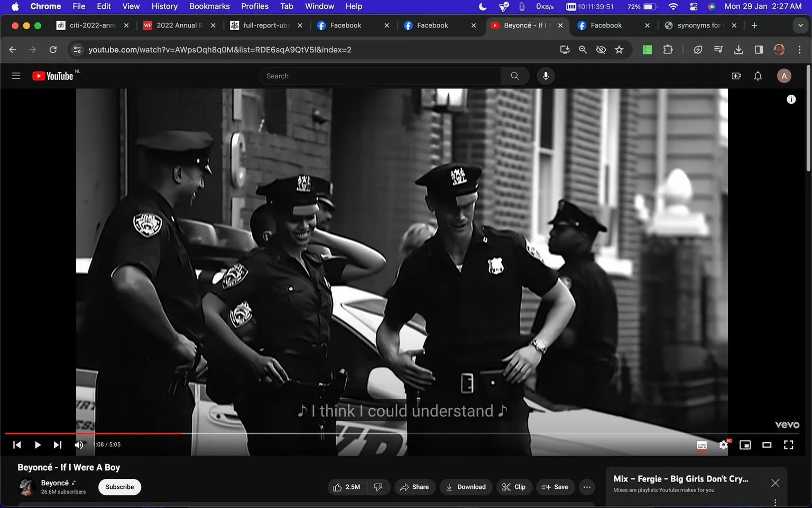Show video info card icon

(x=791, y=99)
